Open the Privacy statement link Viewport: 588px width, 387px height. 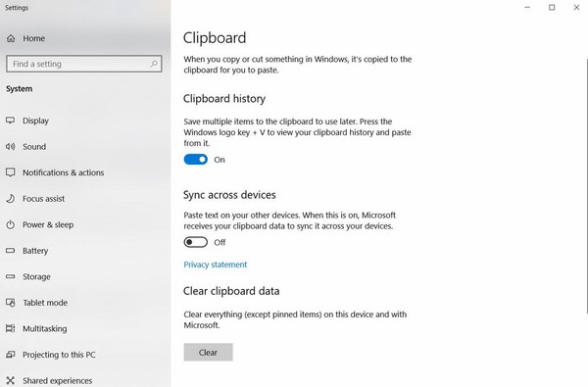click(216, 265)
